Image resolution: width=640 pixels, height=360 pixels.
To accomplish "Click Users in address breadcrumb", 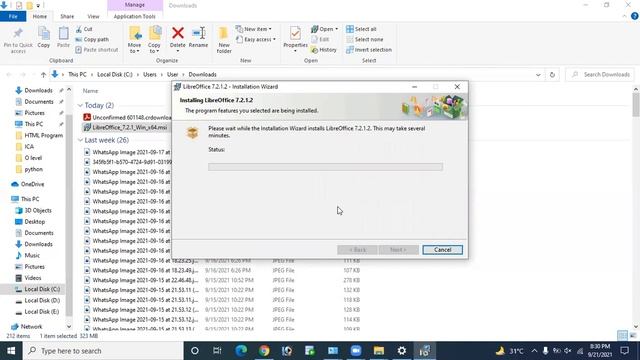I will [x=149, y=75].
